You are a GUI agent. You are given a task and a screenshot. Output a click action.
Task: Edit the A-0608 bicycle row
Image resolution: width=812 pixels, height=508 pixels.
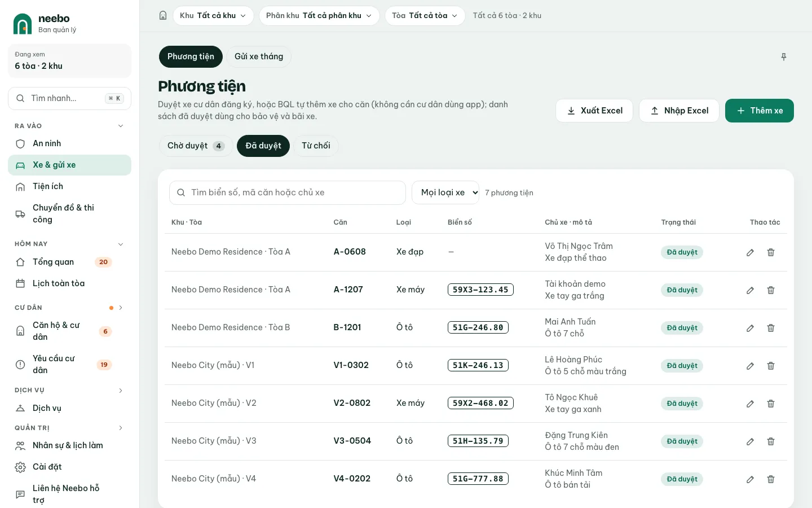pos(750,252)
